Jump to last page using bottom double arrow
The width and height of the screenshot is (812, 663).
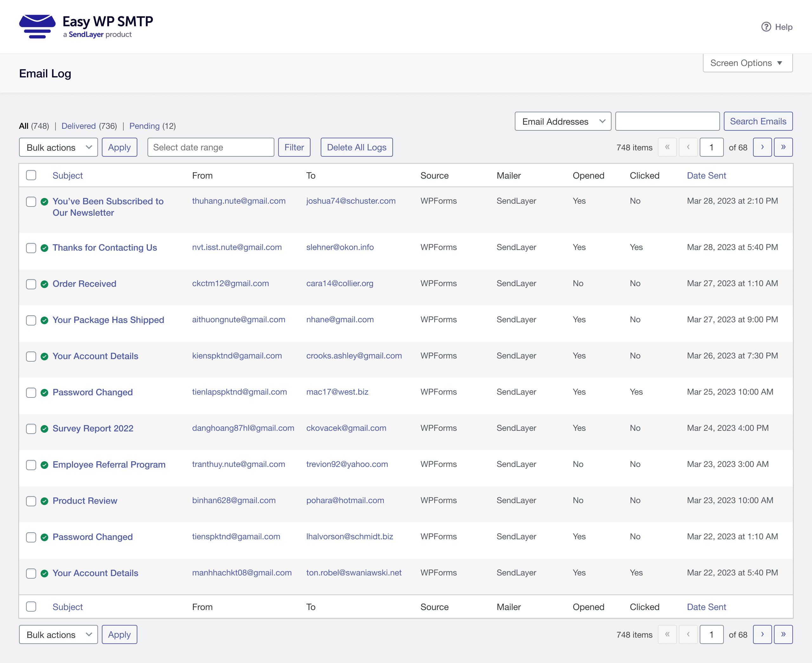783,634
